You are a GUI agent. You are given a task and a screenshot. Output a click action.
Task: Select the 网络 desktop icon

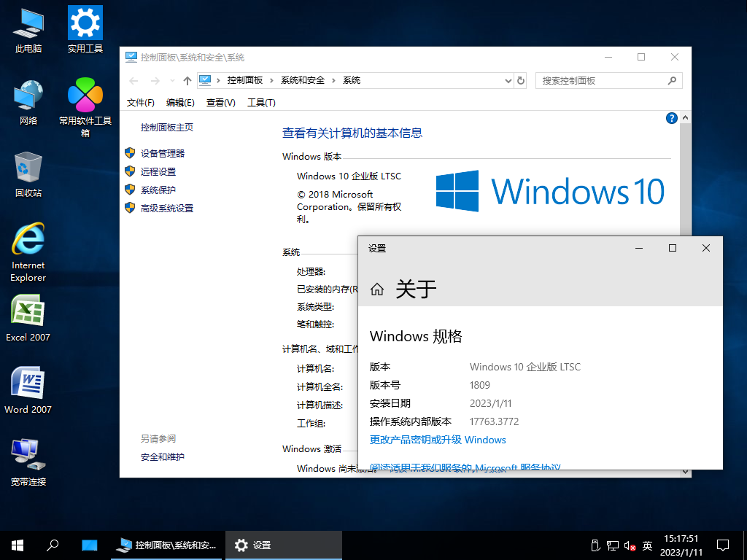tap(28, 101)
